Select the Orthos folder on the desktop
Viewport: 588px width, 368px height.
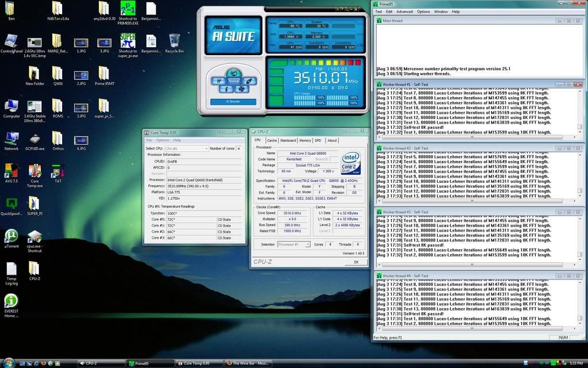[x=58, y=141]
